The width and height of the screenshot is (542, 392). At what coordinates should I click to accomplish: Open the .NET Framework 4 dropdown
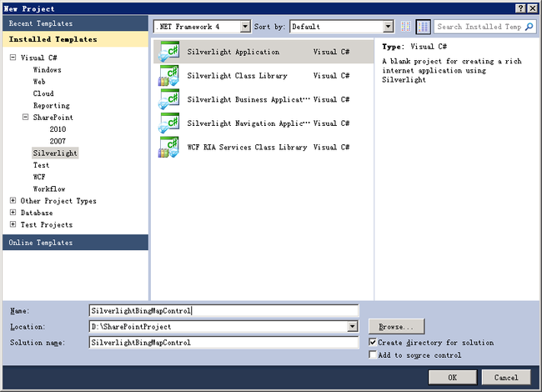(x=245, y=27)
